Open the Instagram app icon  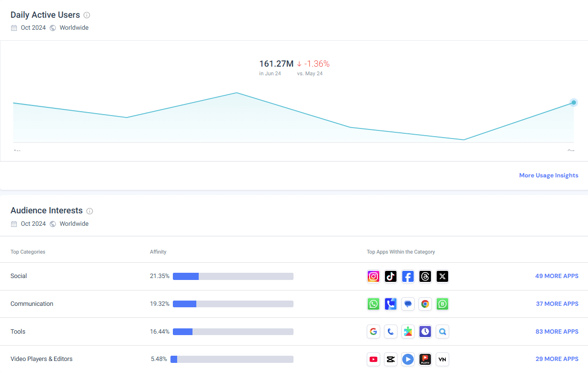click(x=373, y=277)
